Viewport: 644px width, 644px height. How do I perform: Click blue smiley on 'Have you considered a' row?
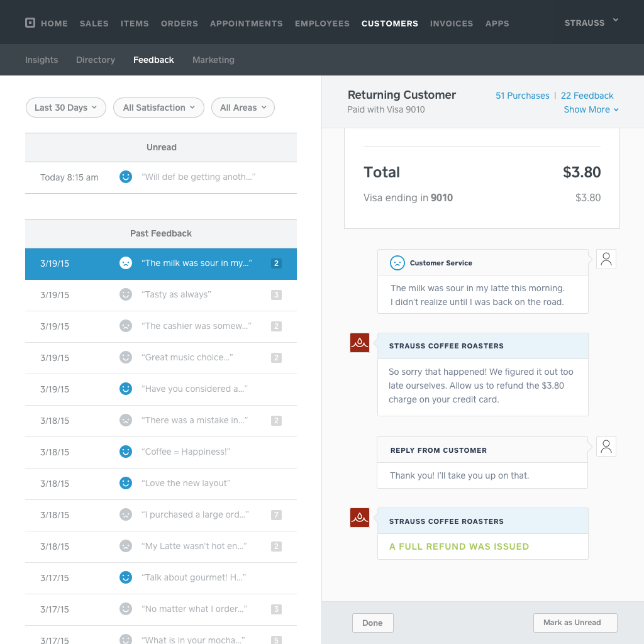click(x=126, y=389)
